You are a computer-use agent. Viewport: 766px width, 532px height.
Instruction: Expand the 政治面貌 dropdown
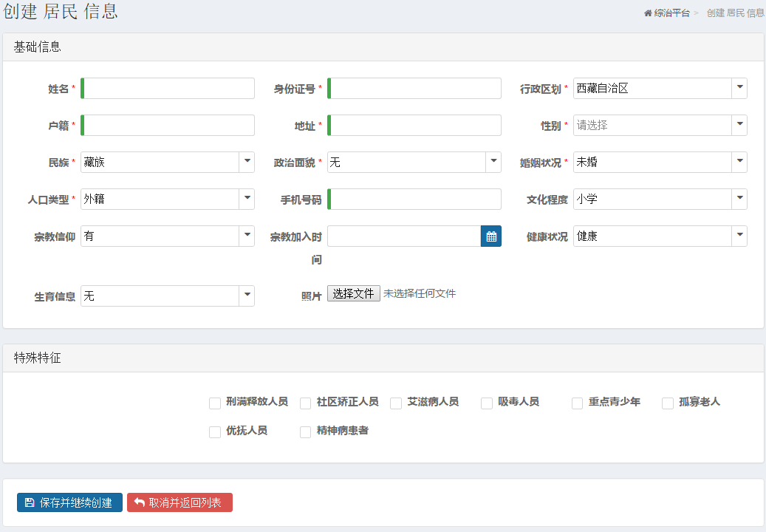(414, 163)
